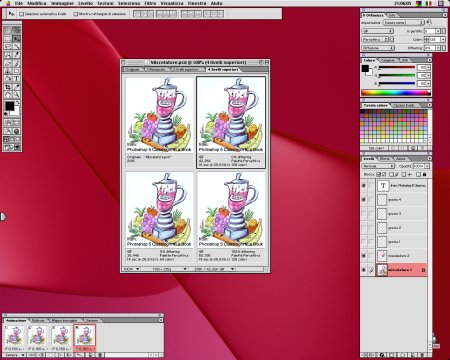Select the goccia 1 layer
The height and width of the screenshot is (360, 450).
402,242
